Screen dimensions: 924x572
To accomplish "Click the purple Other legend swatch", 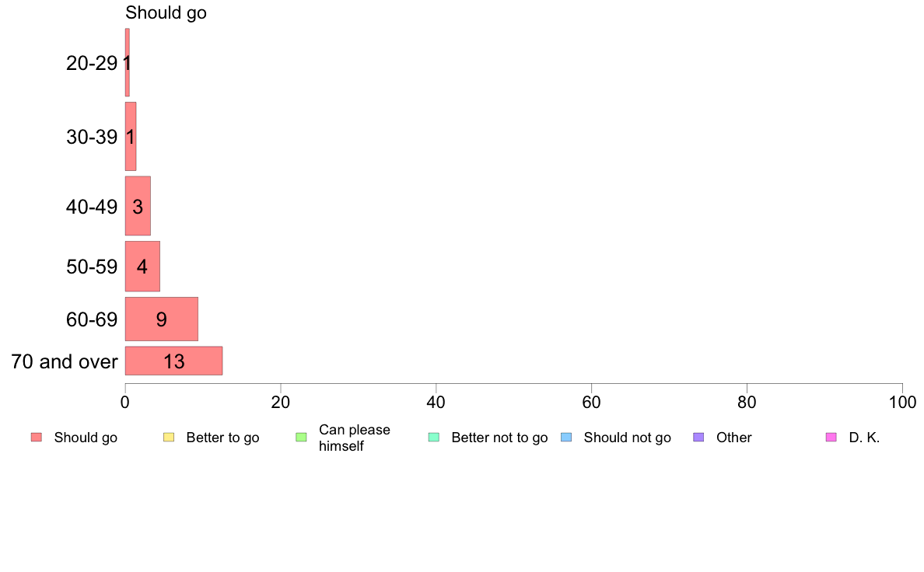I will point(698,437).
